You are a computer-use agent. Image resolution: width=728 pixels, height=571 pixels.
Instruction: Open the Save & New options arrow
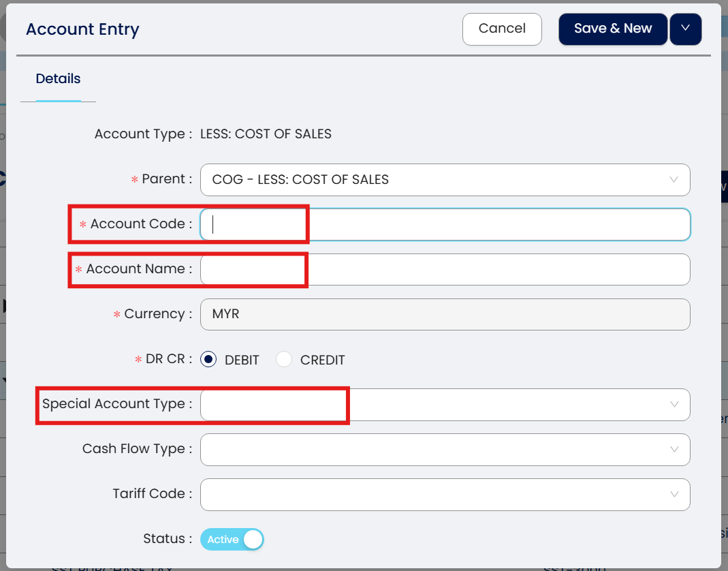click(x=685, y=29)
